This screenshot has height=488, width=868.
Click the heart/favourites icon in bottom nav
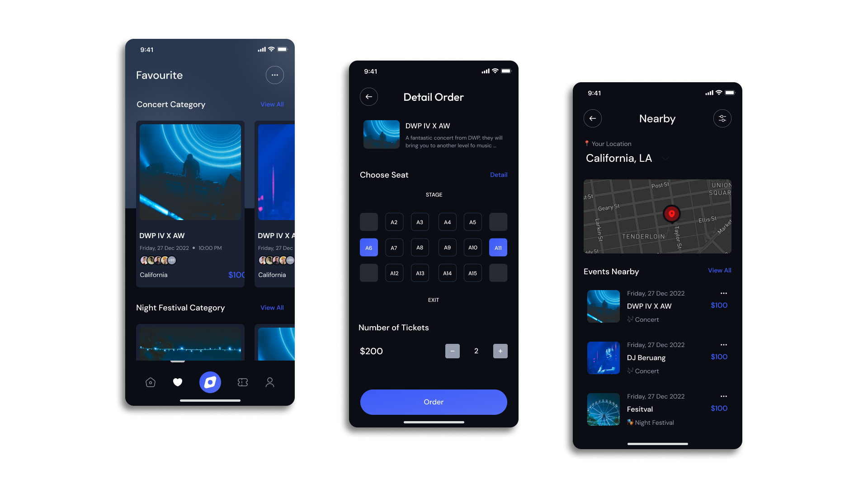pyautogui.click(x=177, y=382)
